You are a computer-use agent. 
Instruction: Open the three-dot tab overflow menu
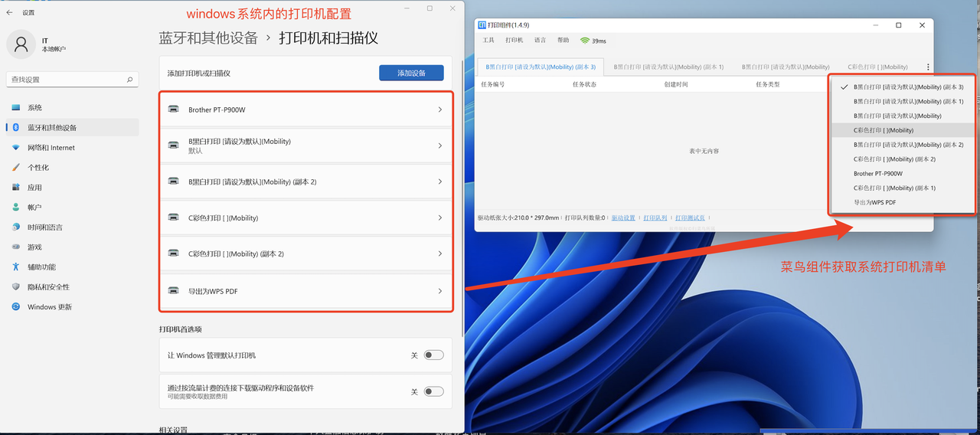(928, 67)
